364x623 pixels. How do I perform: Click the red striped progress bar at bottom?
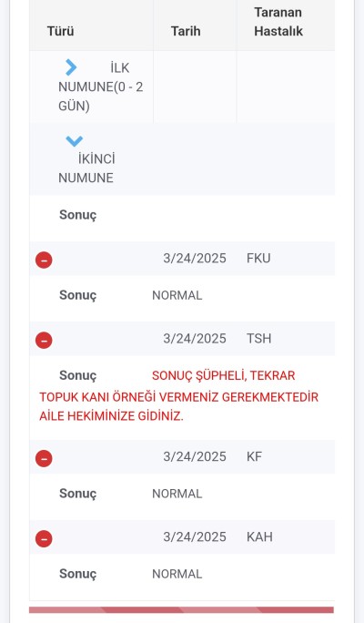(181, 610)
